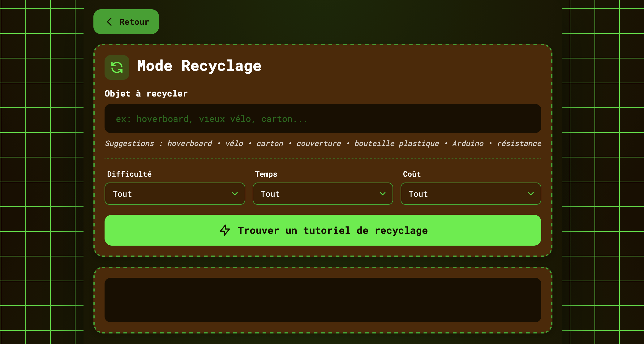644x344 pixels.
Task: Click Trouver un tutoriel de recyclage
Action: click(333, 230)
